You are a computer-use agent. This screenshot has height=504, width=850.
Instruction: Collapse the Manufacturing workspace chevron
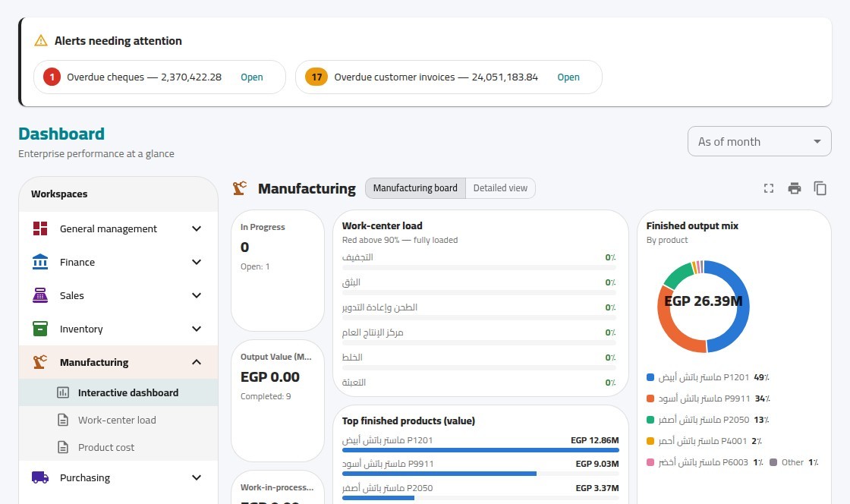(x=197, y=362)
